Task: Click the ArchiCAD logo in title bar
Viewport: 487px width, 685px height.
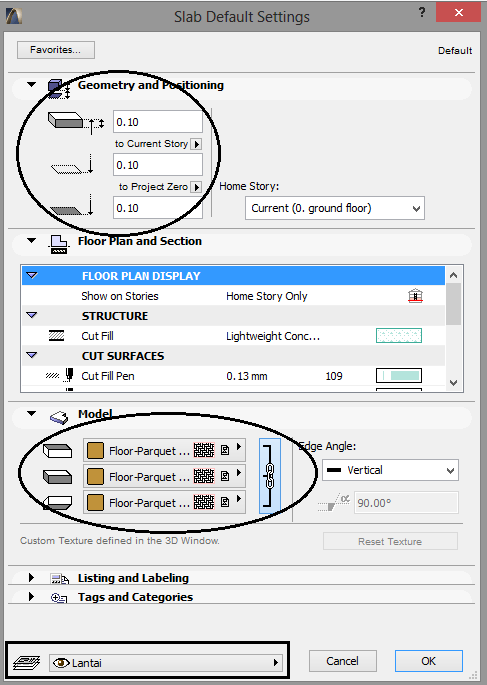Action: coord(14,15)
